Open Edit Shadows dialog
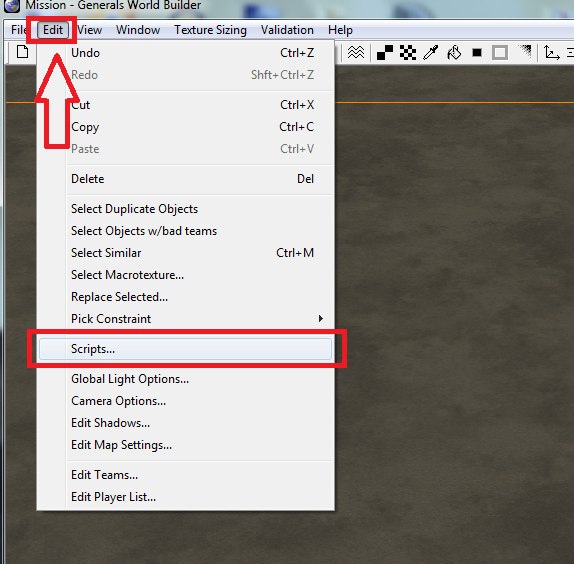This screenshot has width=574, height=564. [186, 423]
